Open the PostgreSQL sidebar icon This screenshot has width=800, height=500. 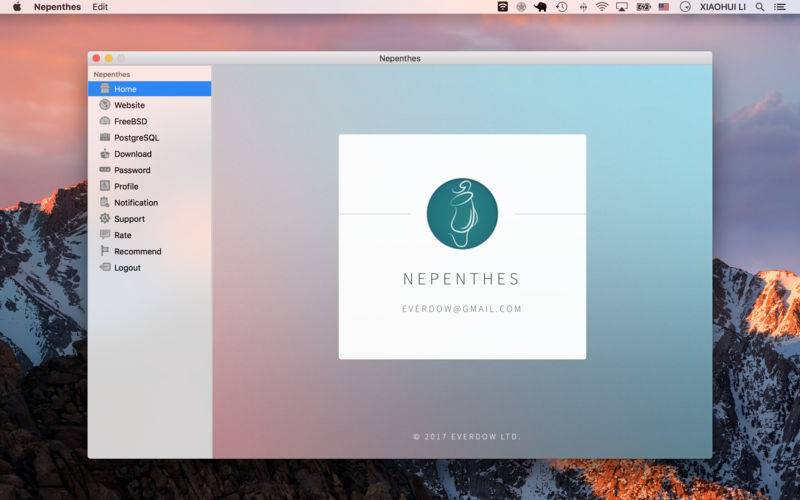(105, 137)
